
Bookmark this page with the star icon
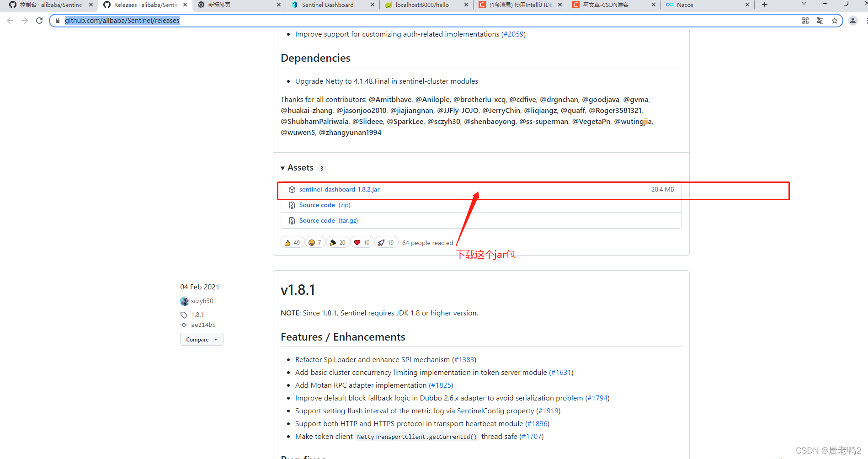835,21
